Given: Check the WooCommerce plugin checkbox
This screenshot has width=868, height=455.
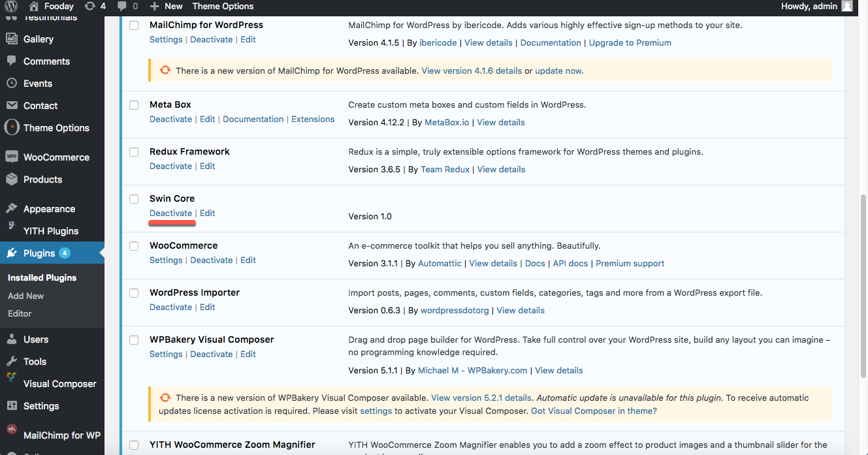Looking at the screenshot, I should [134, 246].
